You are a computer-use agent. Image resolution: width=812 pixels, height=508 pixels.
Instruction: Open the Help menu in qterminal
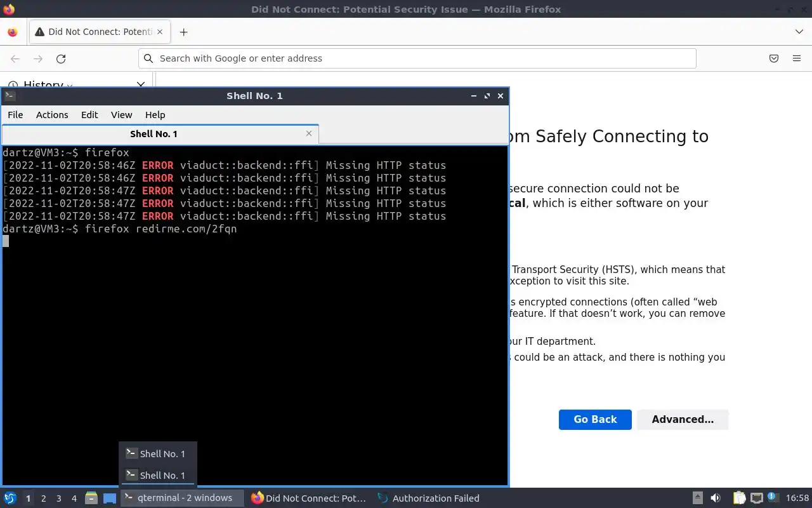click(x=155, y=115)
